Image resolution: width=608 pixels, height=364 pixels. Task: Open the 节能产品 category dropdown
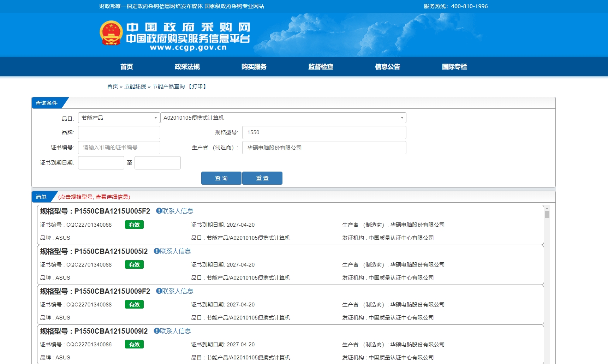(x=119, y=118)
